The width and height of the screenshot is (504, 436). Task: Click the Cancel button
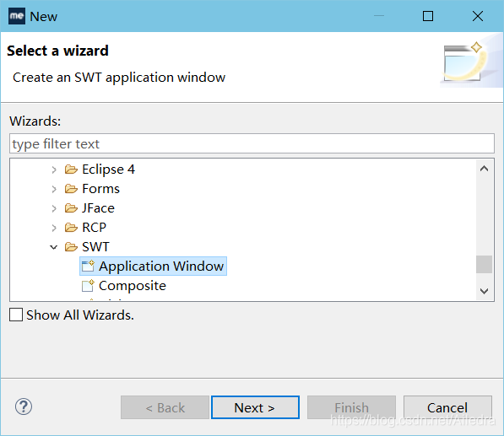coord(447,407)
